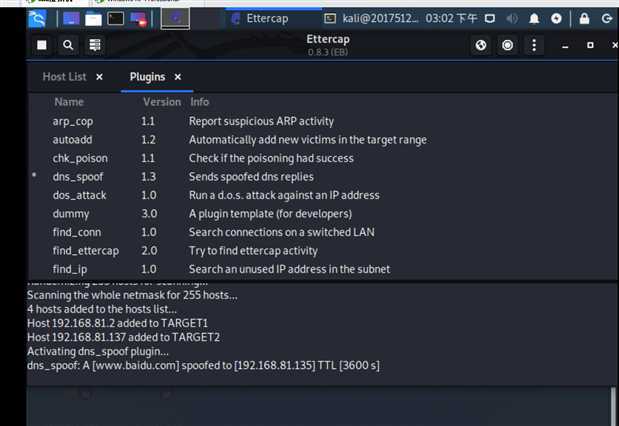Click the www.baidu.com spoofed log line

coord(203,365)
